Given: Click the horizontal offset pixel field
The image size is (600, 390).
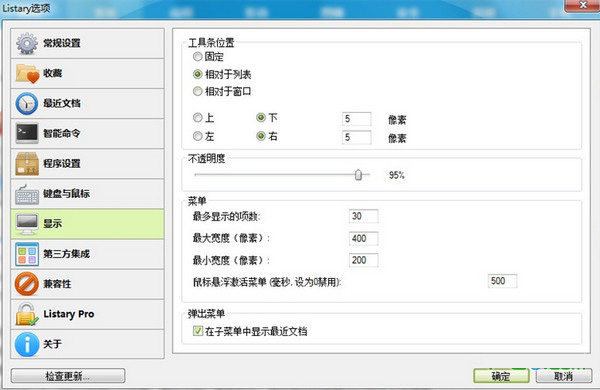Looking at the screenshot, I should (x=357, y=137).
